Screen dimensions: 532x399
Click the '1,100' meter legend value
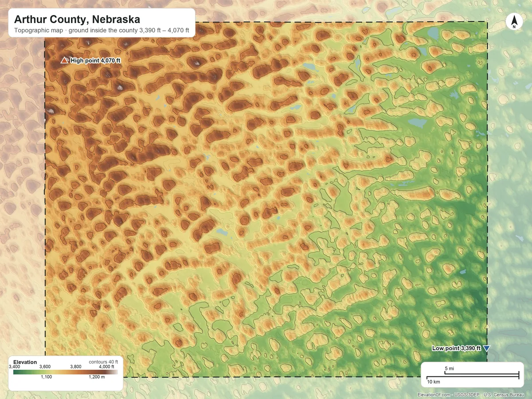pyautogui.click(x=47, y=377)
